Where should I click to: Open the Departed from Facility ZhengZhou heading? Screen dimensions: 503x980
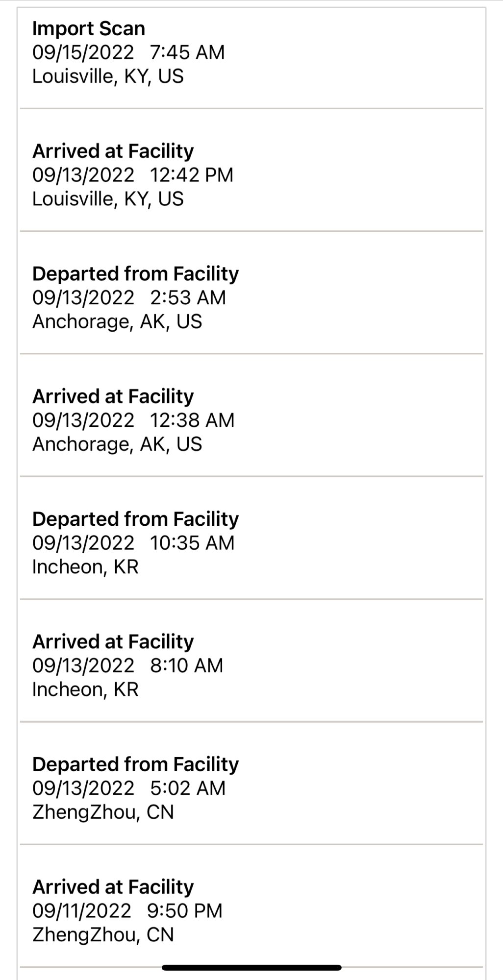point(135,764)
